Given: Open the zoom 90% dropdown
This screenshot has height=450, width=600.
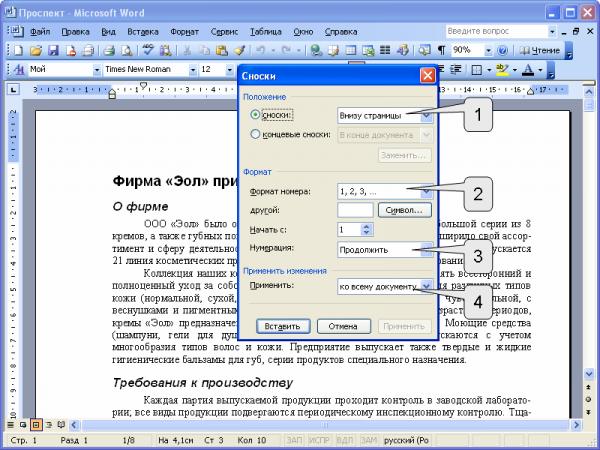Looking at the screenshot, I should (488, 51).
